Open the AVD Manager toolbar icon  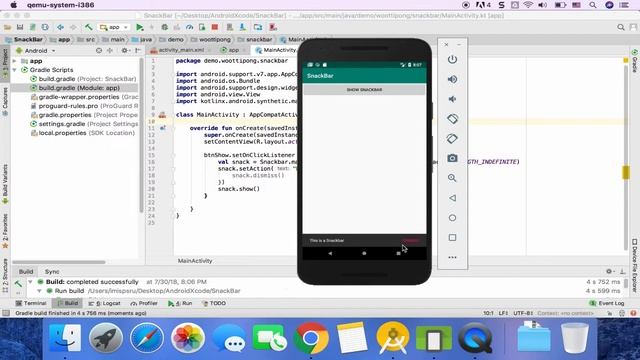coord(230,27)
